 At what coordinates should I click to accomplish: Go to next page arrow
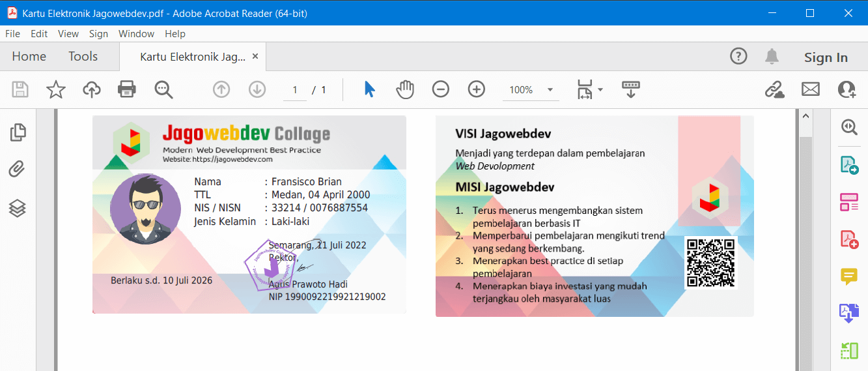[x=257, y=89]
